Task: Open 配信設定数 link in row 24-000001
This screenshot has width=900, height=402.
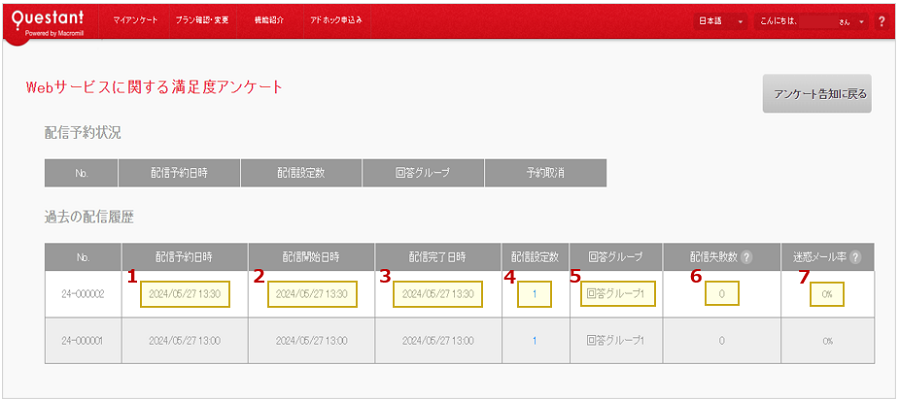Action: [x=534, y=341]
